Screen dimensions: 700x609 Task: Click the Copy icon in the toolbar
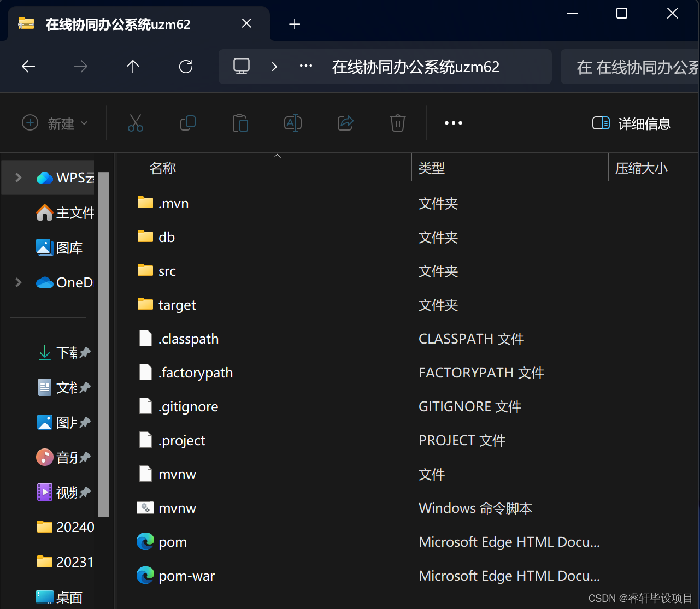pos(187,123)
